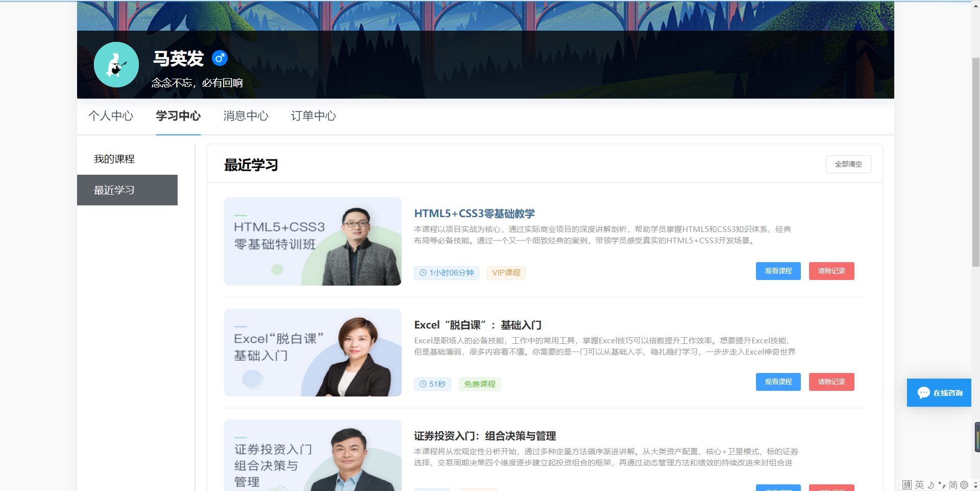Click the HTML5+CSS3零基础特训班 course thumbnail
This screenshot has width=980, height=491.
coord(313,241)
